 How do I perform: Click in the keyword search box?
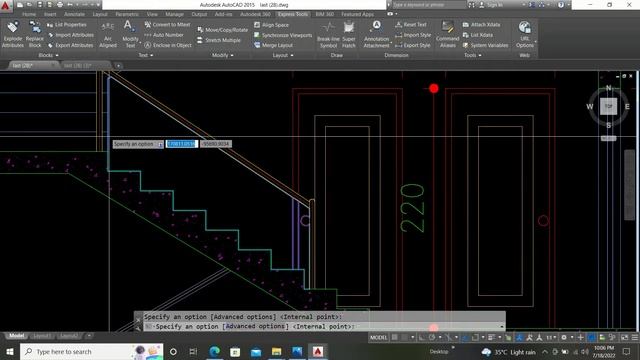[429, 5]
